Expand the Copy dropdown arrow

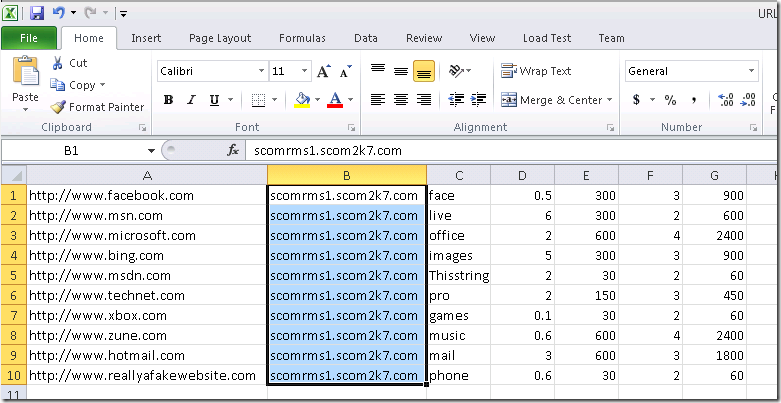(x=103, y=85)
